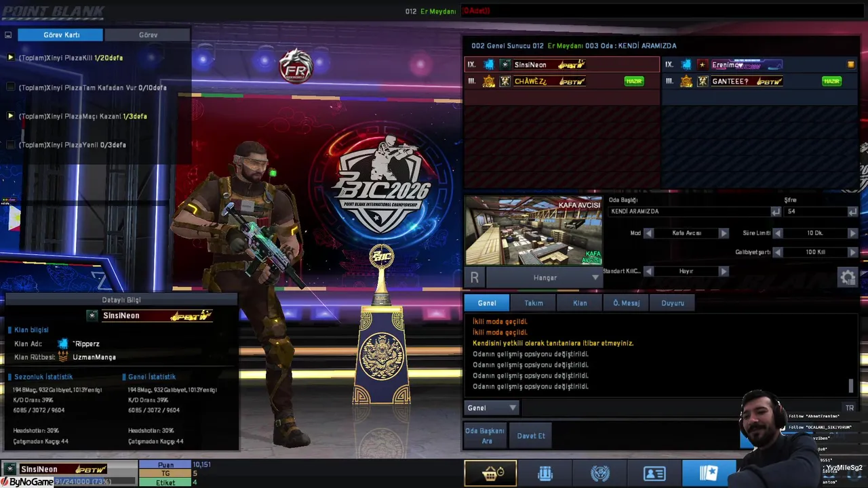The width and height of the screenshot is (868, 488).
Task: Select Erenimov player slot in blue team
Action: click(760, 64)
